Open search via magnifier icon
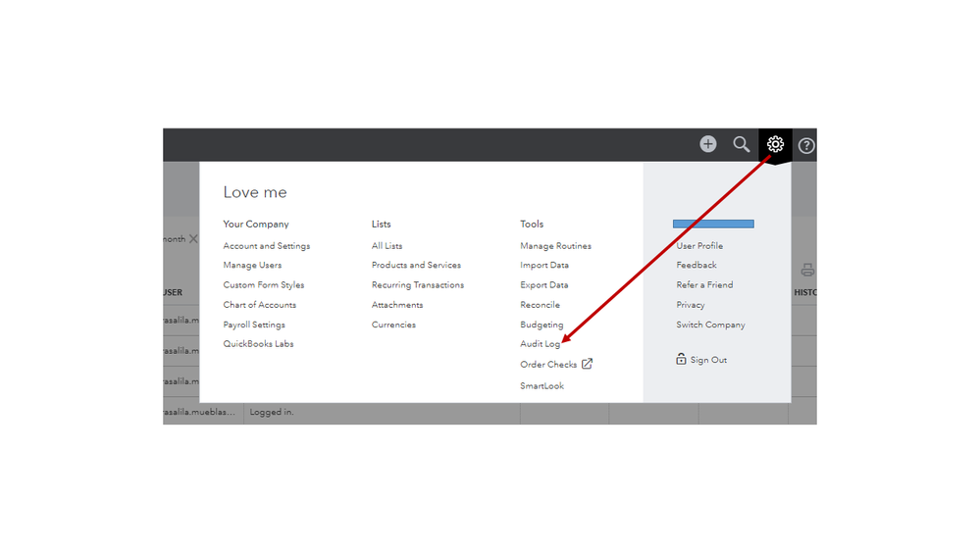 pyautogui.click(x=742, y=144)
